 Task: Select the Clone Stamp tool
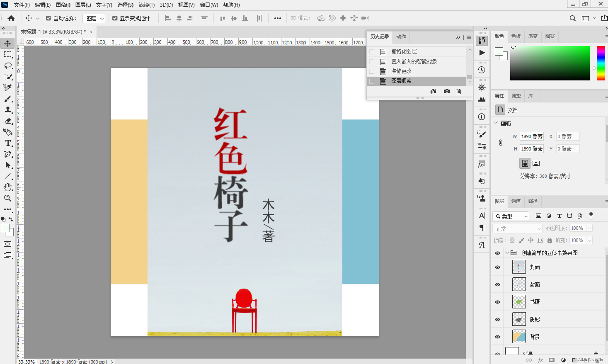point(7,110)
